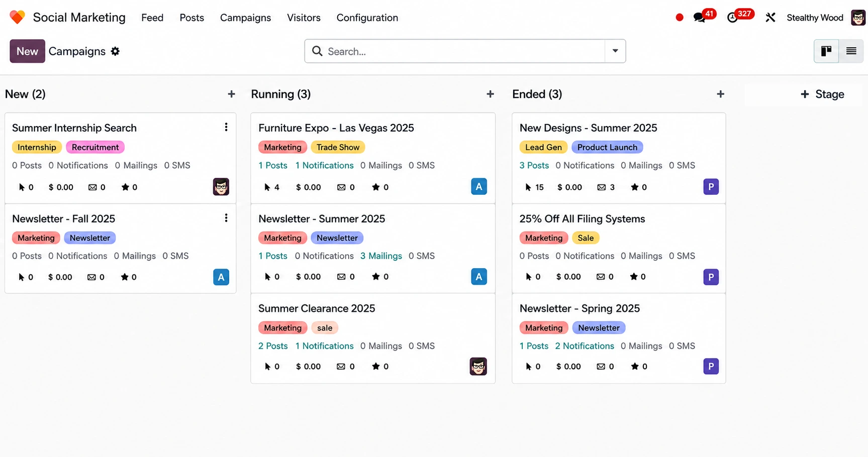Click the Ended (3) column header

point(537,94)
